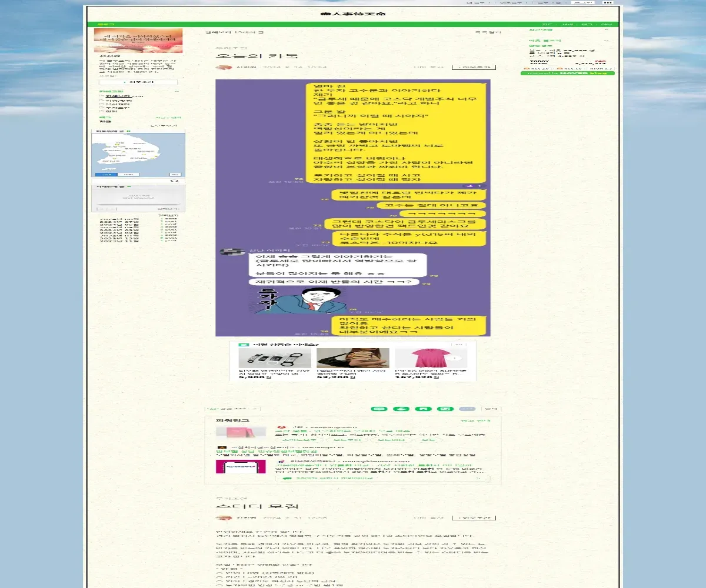Click author avatar on 오늘의 카톡 post
The image size is (706, 588).
pyautogui.click(x=222, y=67)
